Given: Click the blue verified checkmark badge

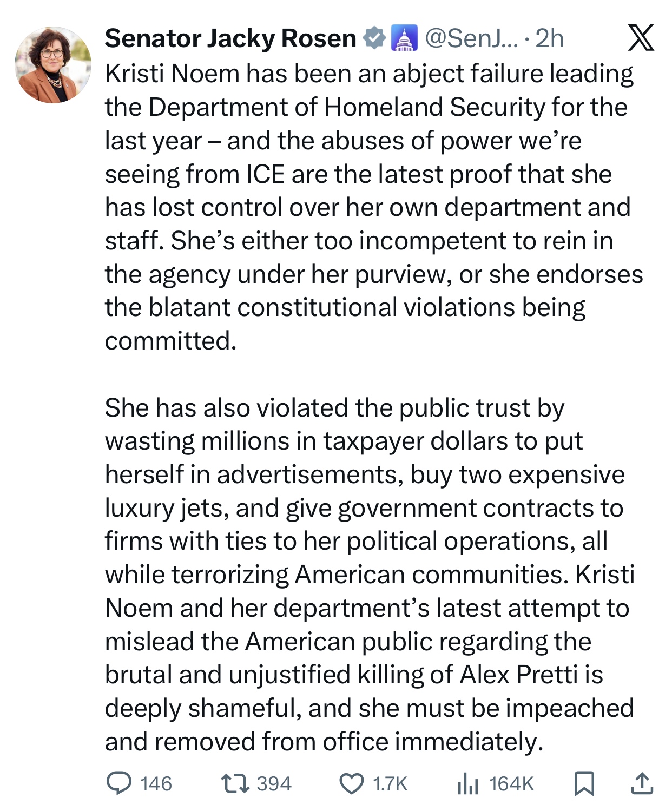Looking at the screenshot, I should click(373, 38).
